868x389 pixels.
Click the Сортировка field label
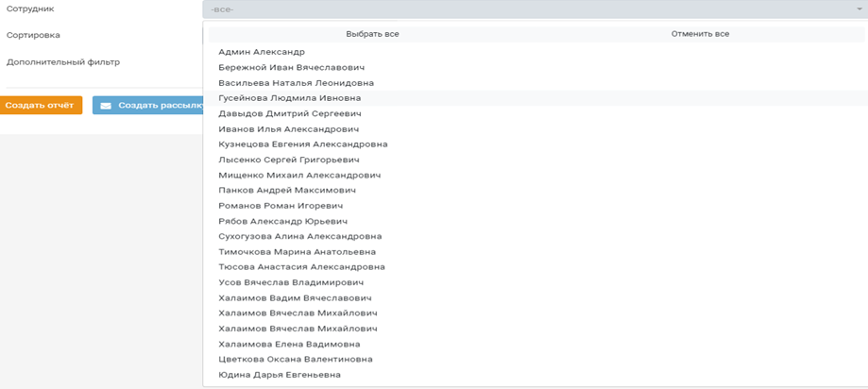tap(33, 35)
